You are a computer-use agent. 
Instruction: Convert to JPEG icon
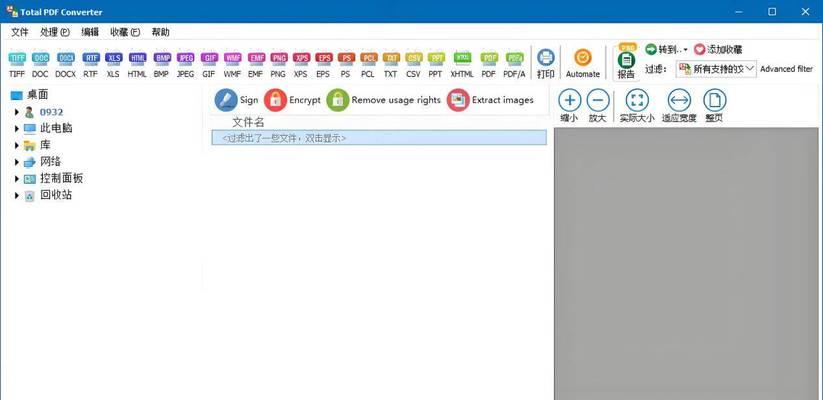[185, 64]
